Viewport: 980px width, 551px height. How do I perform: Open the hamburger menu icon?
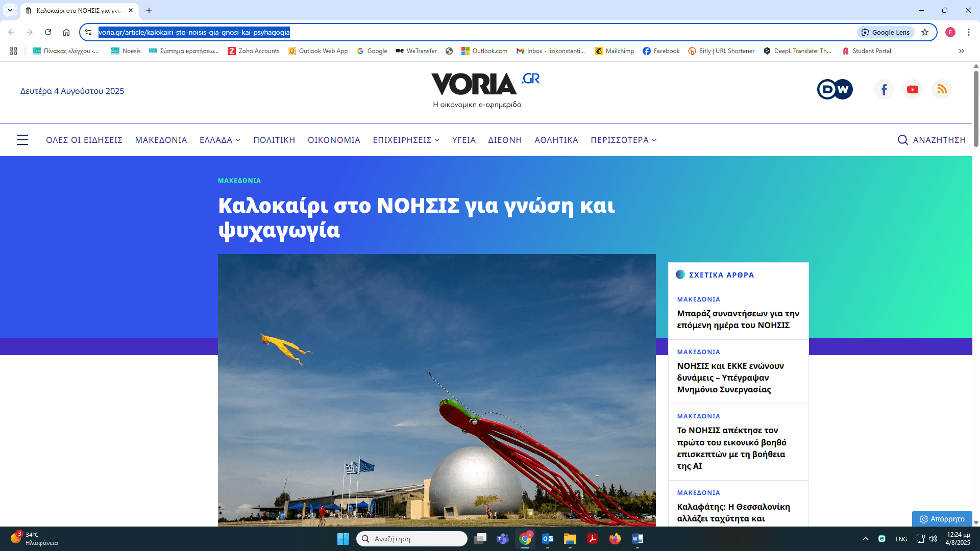click(22, 140)
